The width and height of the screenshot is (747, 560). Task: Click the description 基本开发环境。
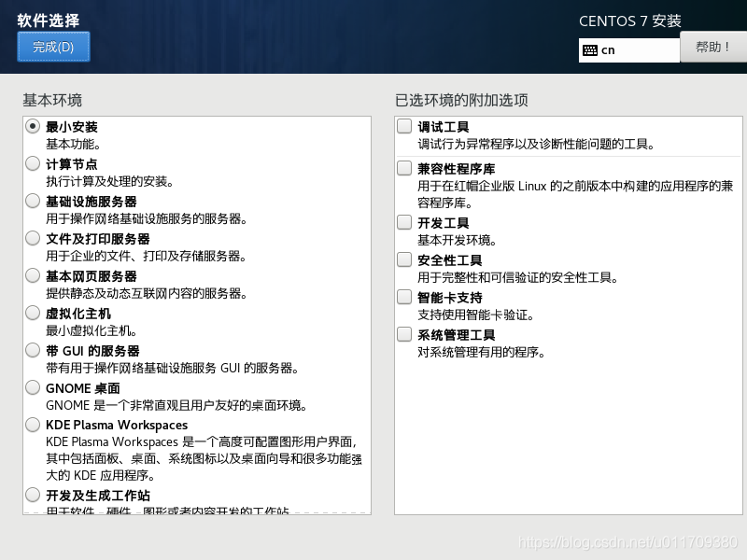click(457, 240)
